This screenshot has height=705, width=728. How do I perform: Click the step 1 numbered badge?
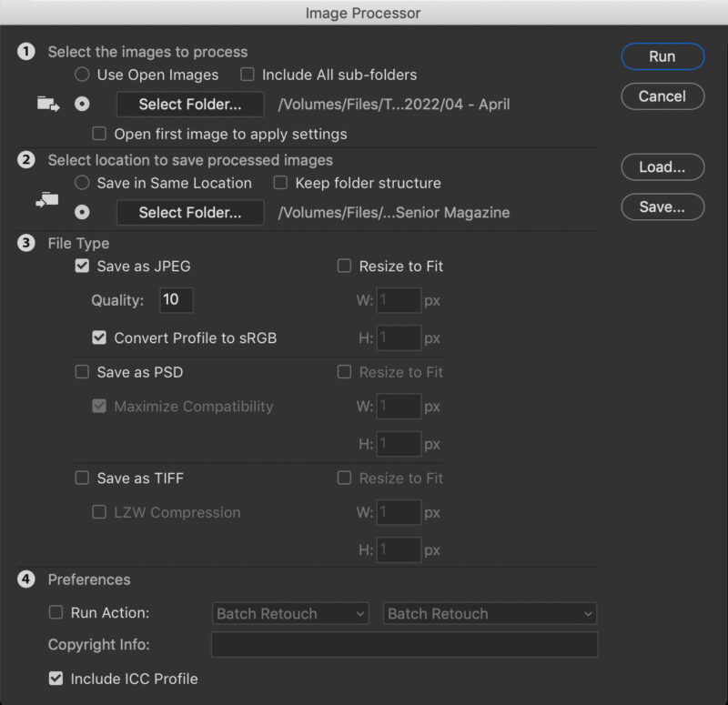click(x=26, y=52)
